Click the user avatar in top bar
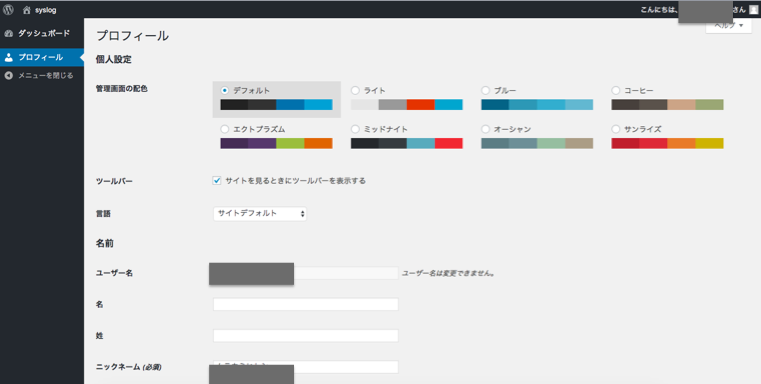This screenshot has width=761, height=384. 753,10
